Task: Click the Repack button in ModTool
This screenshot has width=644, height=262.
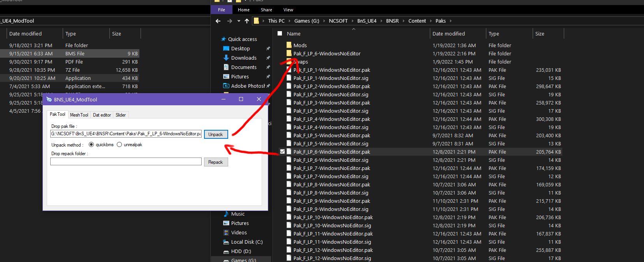Action: point(216,162)
